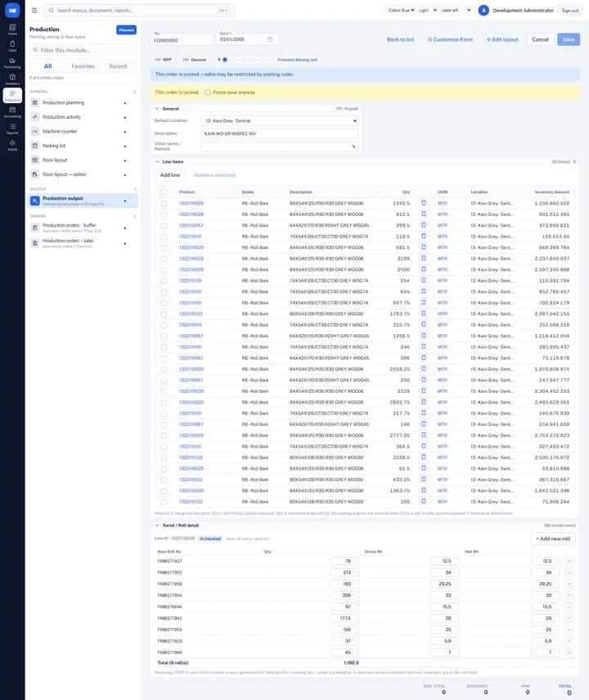
Task: Open the calendar picker in Date field
Action: tap(271, 39)
